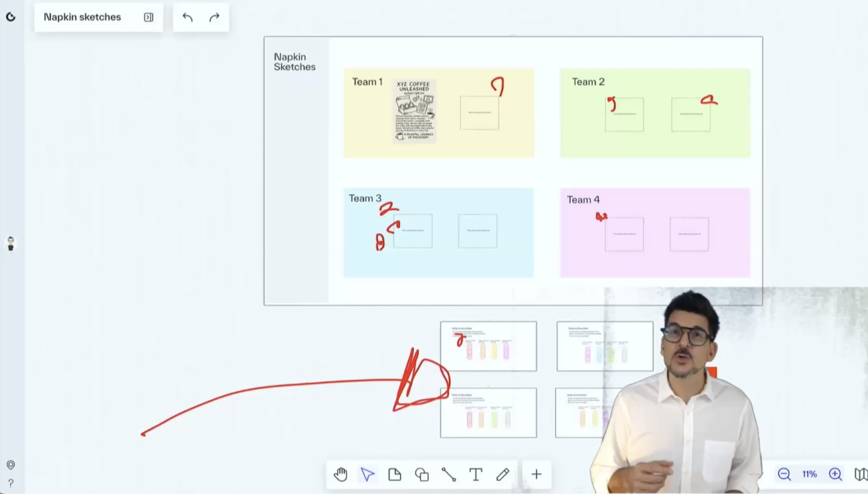Choose the sticky note tool
Screen dimensions: 868x494
click(x=394, y=474)
